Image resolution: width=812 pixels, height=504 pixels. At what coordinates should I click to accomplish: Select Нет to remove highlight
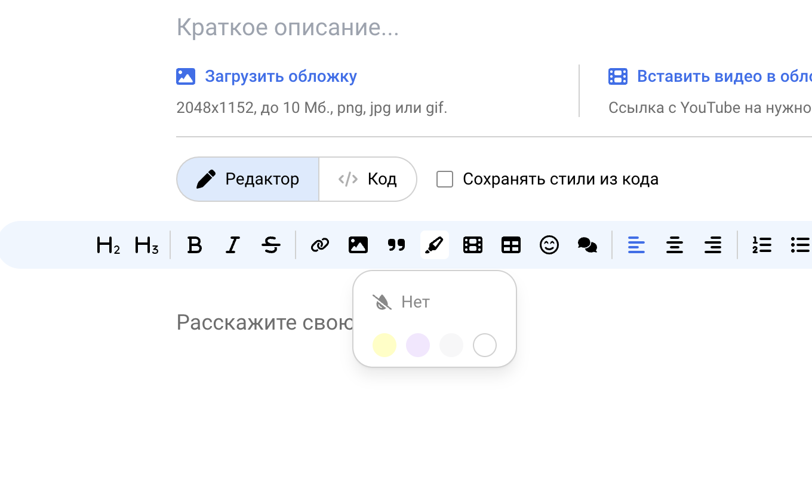pyautogui.click(x=401, y=302)
